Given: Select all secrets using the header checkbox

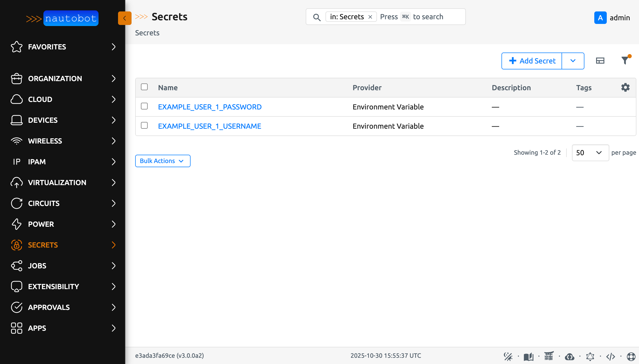Looking at the screenshot, I should (x=144, y=87).
